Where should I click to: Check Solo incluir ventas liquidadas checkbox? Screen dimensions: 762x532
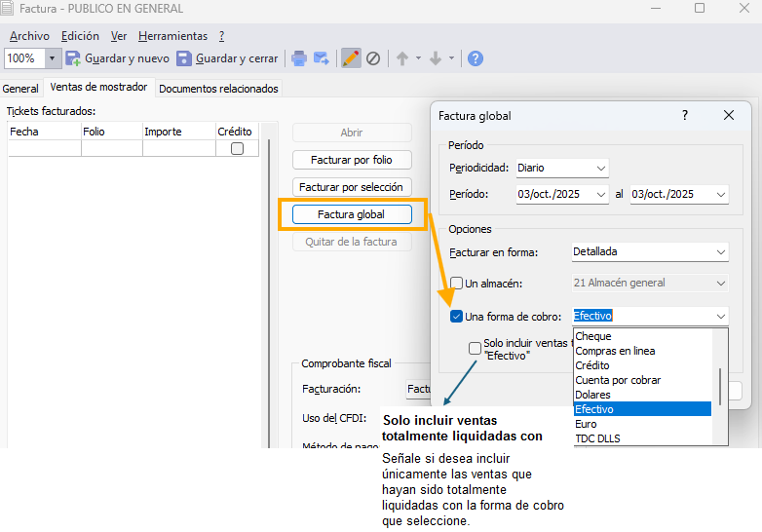click(x=475, y=348)
